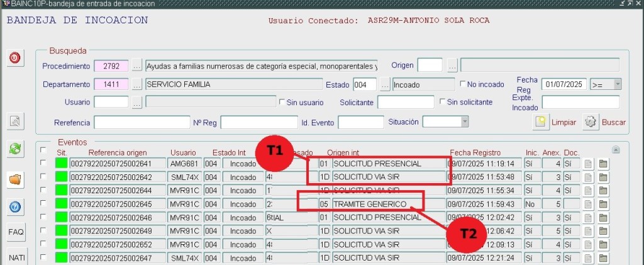
Task: Enable the 'No incoado' checkbox
Action: 464,84
